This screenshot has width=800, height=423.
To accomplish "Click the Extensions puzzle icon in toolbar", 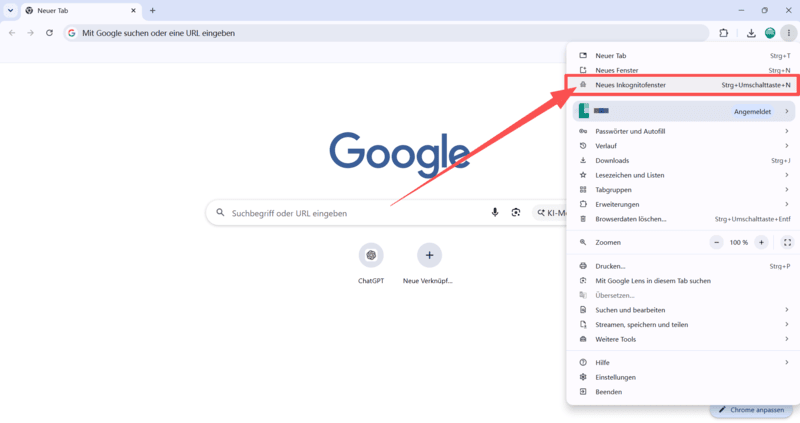I will pyautogui.click(x=723, y=33).
